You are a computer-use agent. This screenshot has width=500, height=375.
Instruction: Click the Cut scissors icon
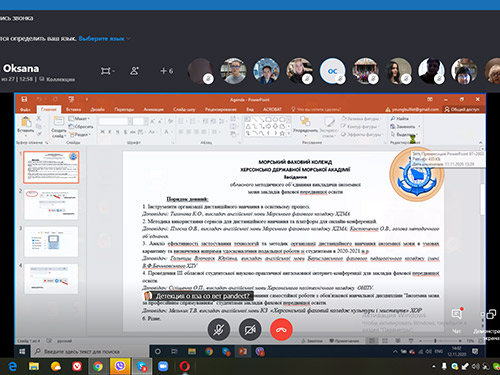click(39, 118)
